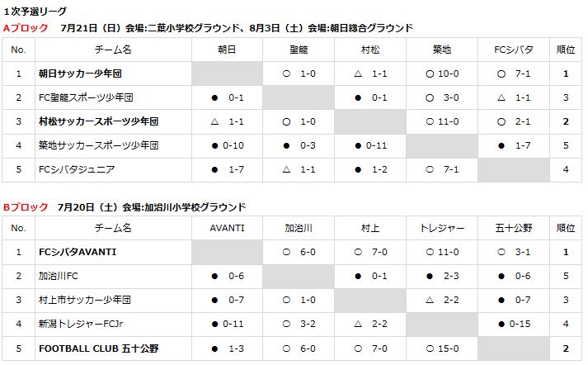Image resolution: width=588 pixels, height=365 pixels.
Task: Click the 11-0 score in 村松 row
Action: pos(448,121)
